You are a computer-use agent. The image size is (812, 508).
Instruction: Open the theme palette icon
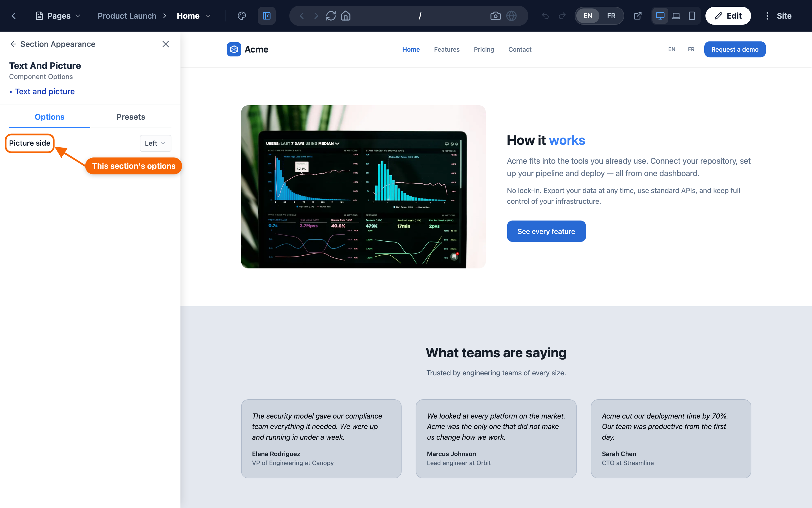pos(242,16)
